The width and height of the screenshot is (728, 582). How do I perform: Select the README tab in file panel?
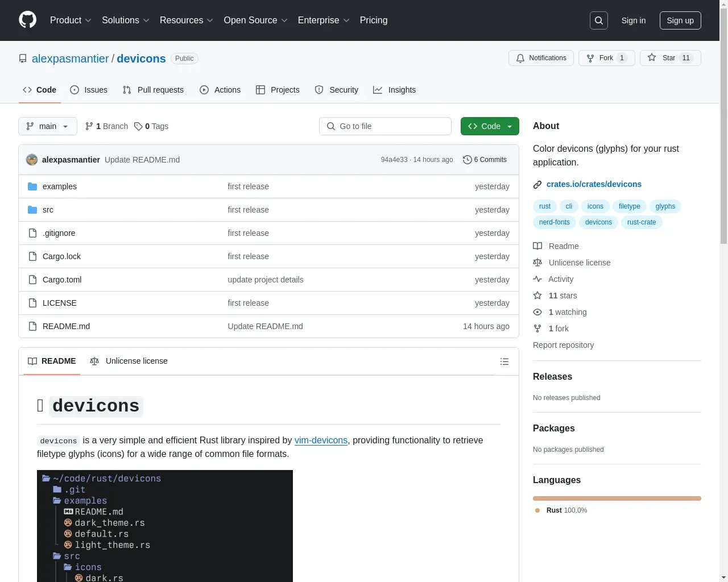tap(52, 361)
